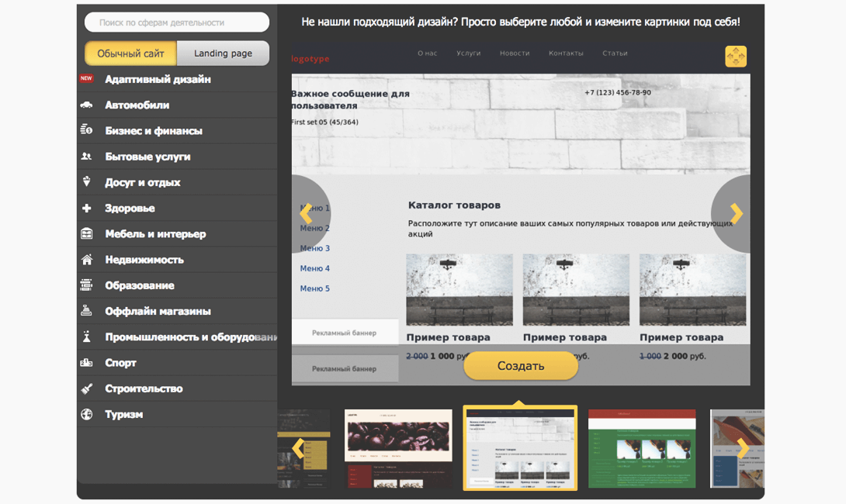Click Меню 5 link in preview sidebar
Screen dimensions: 846x504
coord(314,288)
